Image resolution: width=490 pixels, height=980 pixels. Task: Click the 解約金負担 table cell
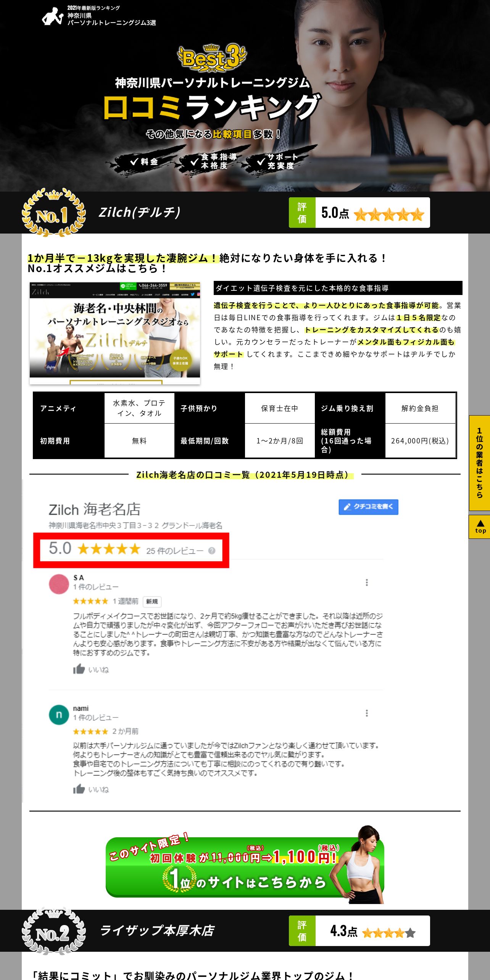point(420,408)
